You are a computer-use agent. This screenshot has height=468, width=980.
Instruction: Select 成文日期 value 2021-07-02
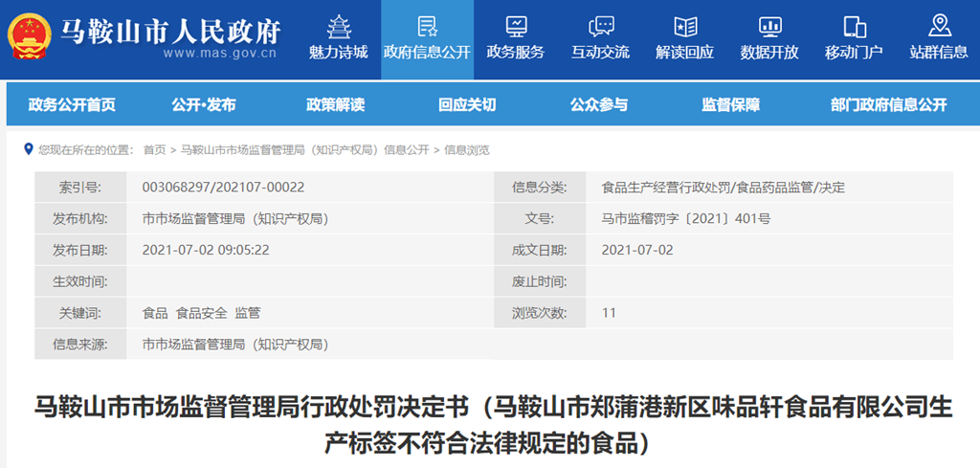coord(636,250)
